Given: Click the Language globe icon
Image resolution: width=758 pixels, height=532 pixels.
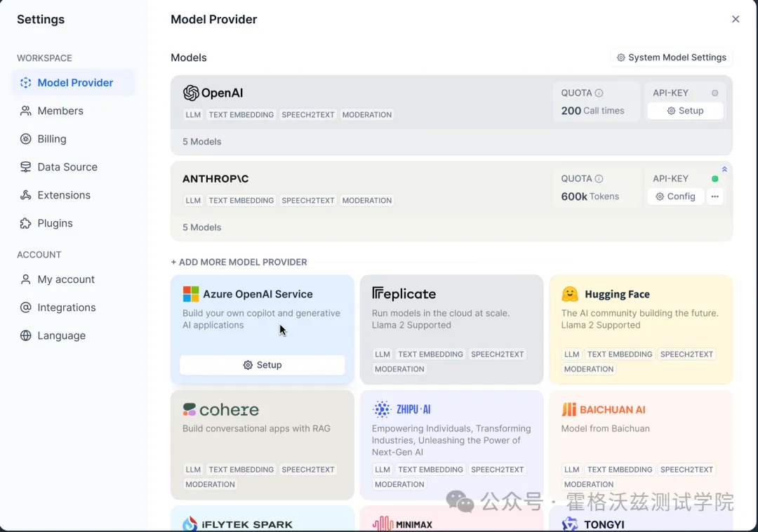Looking at the screenshot, I should pos(26,335).
